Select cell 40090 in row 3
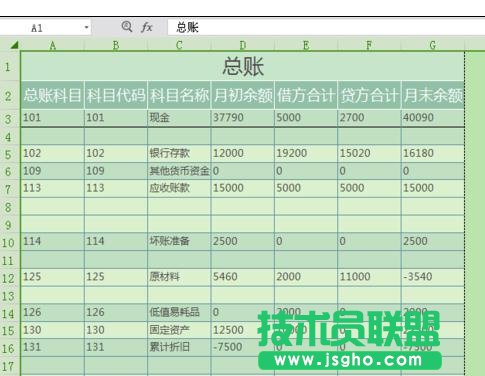 pos(433,118)
